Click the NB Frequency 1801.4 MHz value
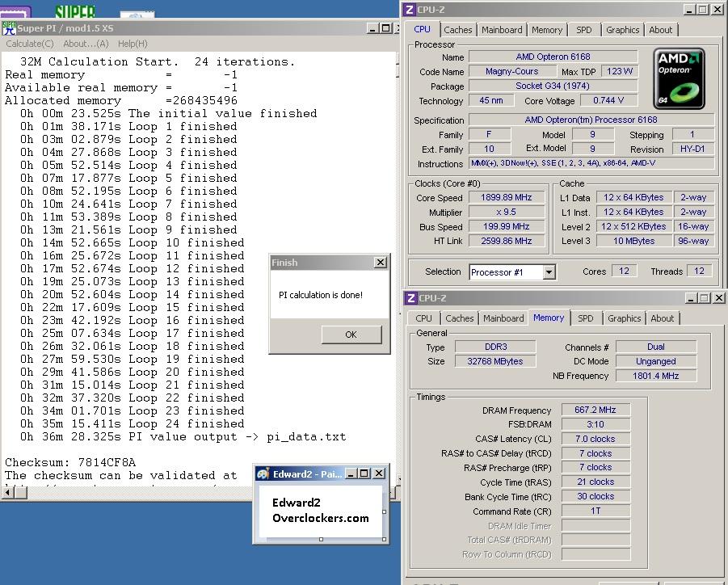Screen dimensions: 728x585 coord(656,376)
